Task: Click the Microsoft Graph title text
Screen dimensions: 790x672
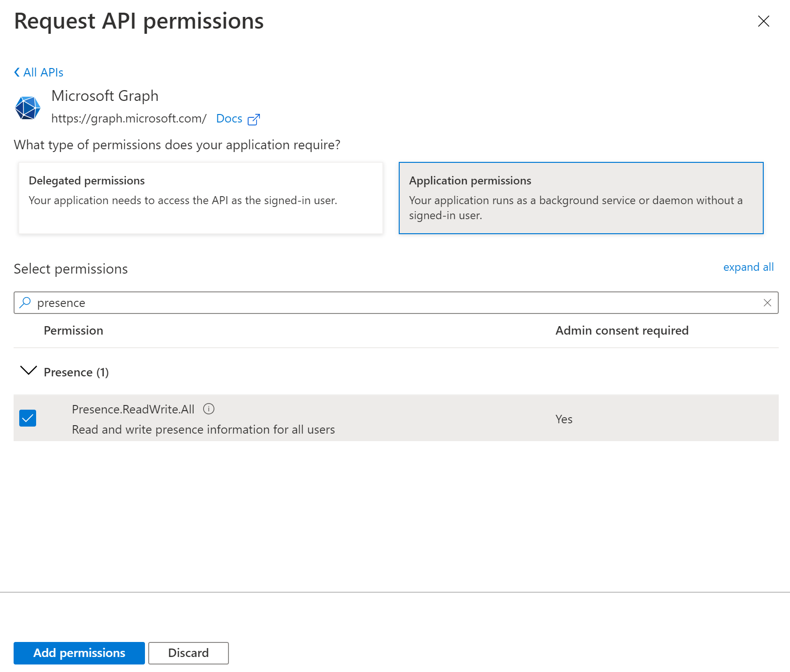Action: (105, 96)
